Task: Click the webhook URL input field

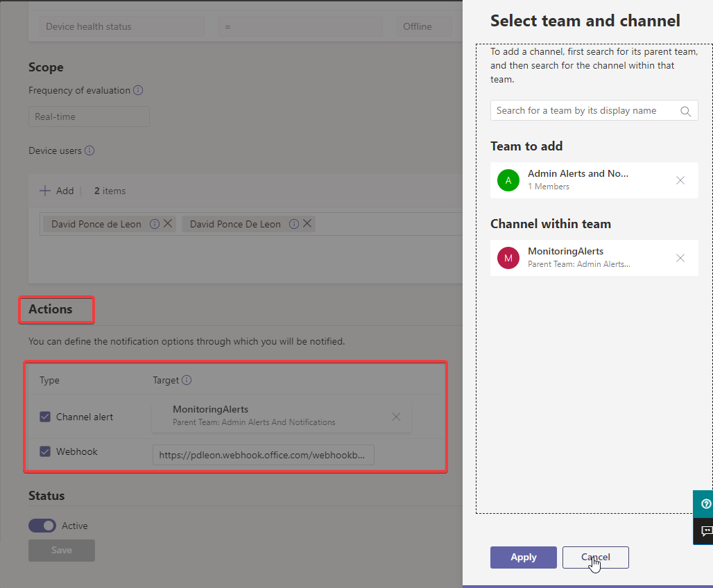Action: click(263, 455)
